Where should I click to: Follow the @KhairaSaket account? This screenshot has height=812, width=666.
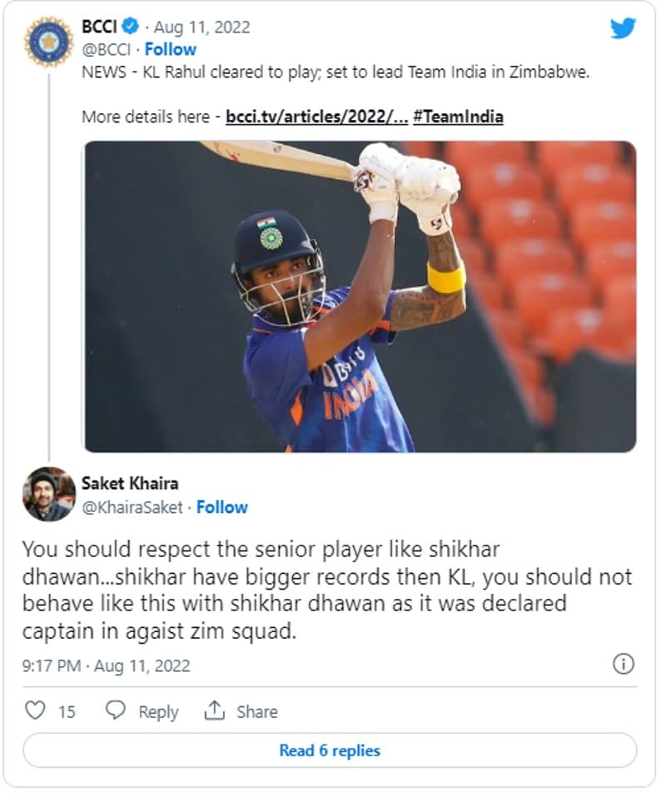tap(222, 507)
